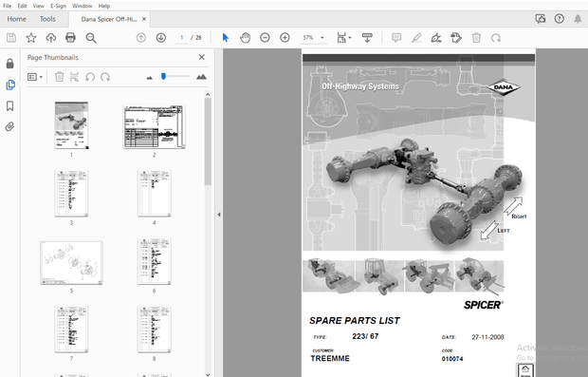Open the Window menu
The width and height of the screenshot is (588, 377).
pyautogui.click(x=83, y=6)
